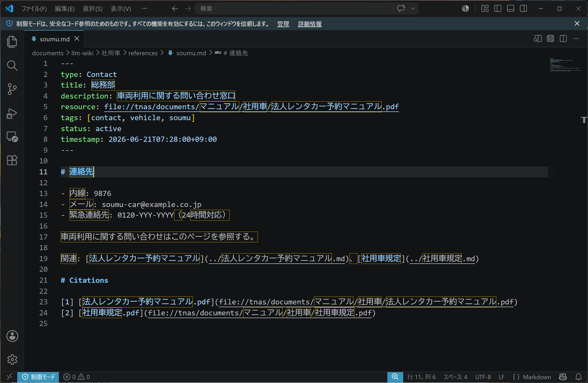Dismiss the restricted mode banner

[x=577, y=24]
